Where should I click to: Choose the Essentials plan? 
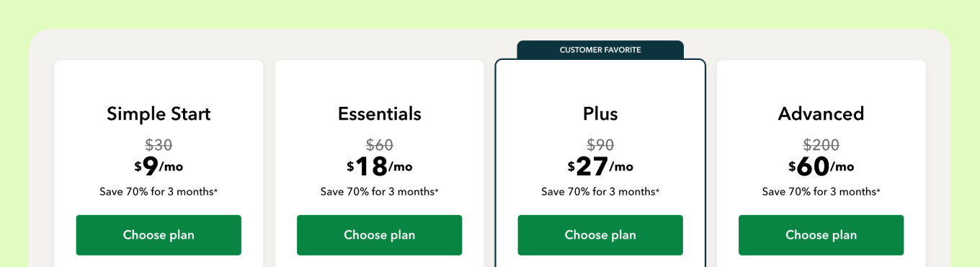379,235
